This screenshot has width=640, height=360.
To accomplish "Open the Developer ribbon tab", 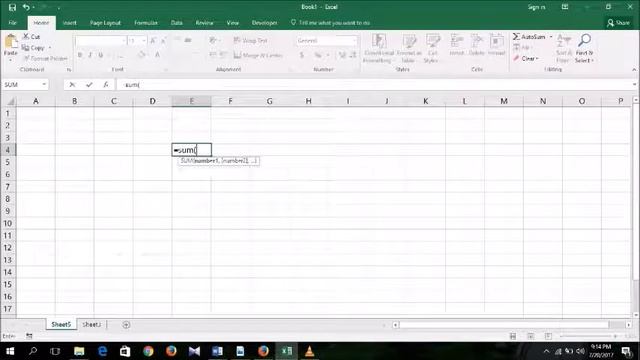I will [264, 23].
